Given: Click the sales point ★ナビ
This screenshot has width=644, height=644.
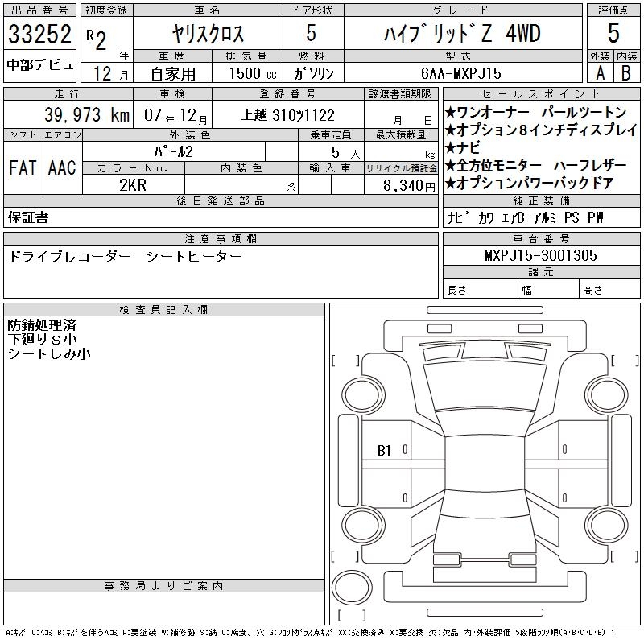Looking at the screenshot, I should click(462, 147).
